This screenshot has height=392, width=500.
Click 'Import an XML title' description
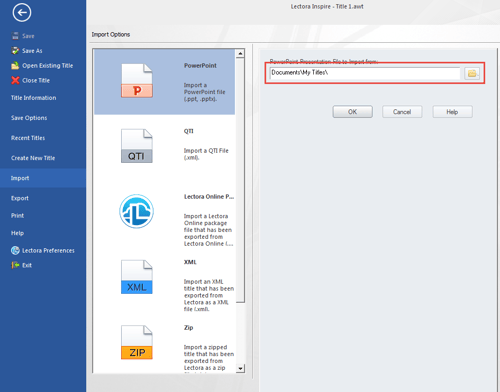coord(209,295)
